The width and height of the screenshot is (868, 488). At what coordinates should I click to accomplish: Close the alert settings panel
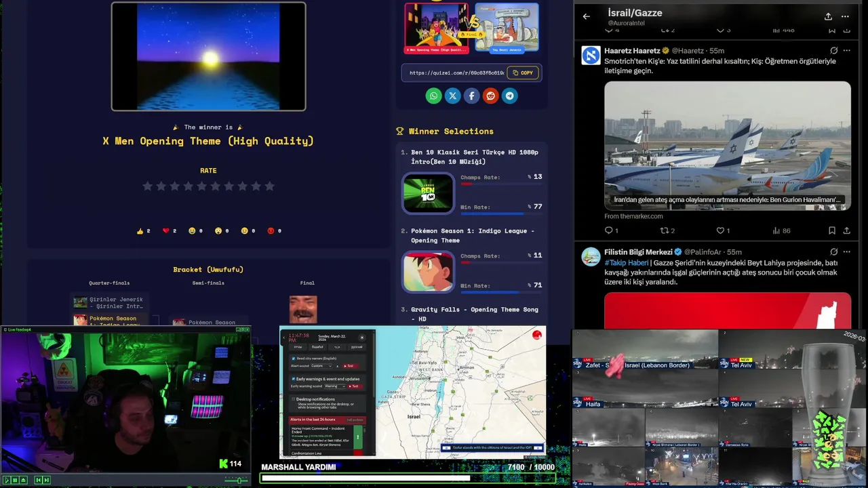point(362,338)
